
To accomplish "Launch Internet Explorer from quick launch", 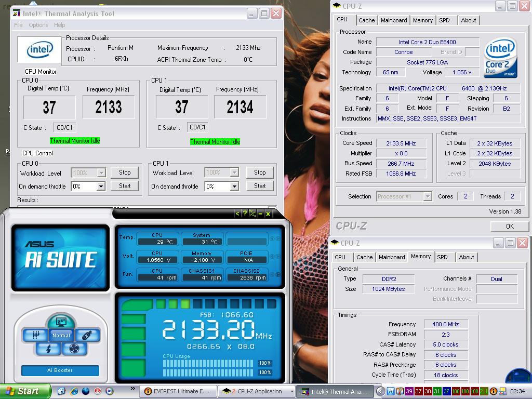I will pyautogui.click(x=74, y=391).
